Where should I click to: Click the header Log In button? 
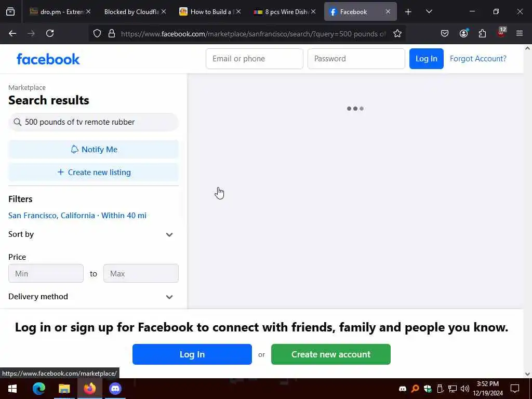[426, 59]
